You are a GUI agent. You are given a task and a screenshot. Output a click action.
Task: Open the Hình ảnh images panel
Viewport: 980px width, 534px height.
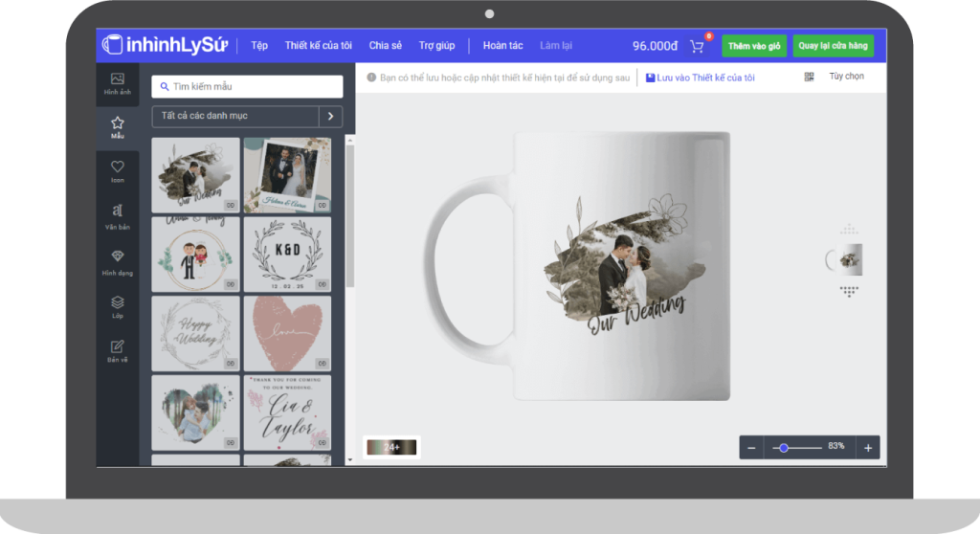click(x=117, y=83)
